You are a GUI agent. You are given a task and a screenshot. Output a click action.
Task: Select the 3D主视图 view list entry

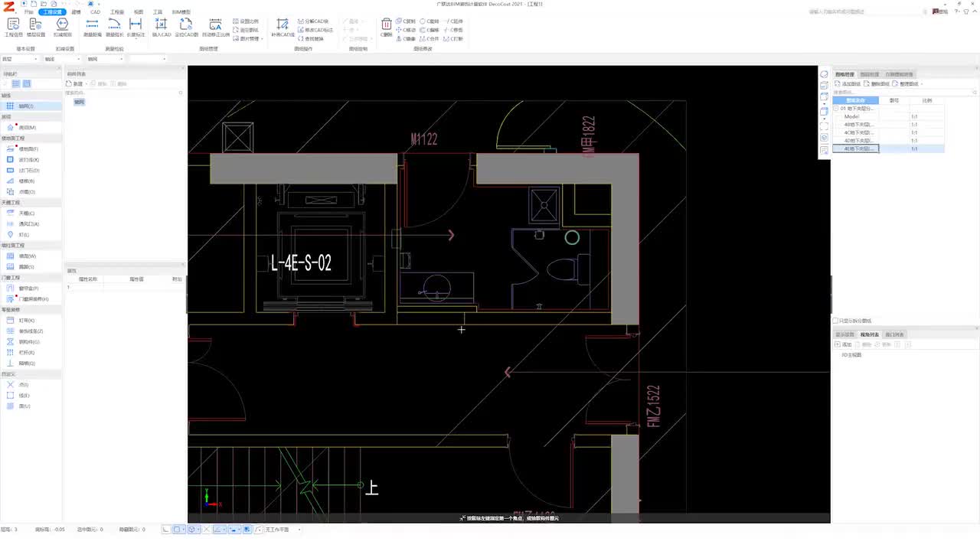click(851, 355)
